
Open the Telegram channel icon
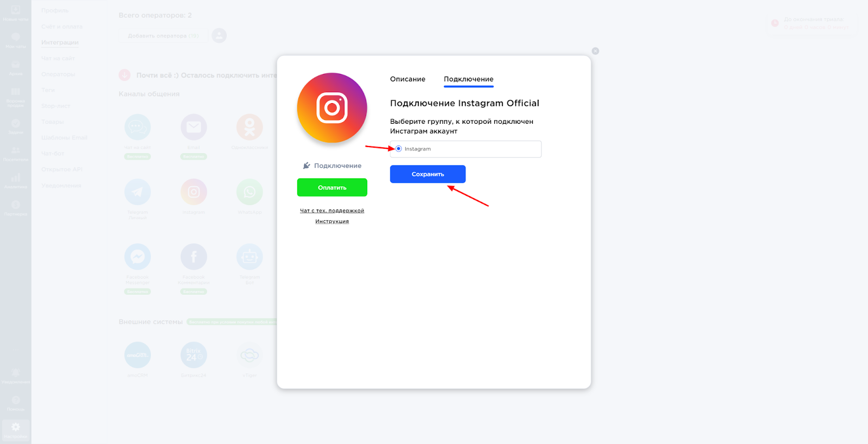point(138,192)
